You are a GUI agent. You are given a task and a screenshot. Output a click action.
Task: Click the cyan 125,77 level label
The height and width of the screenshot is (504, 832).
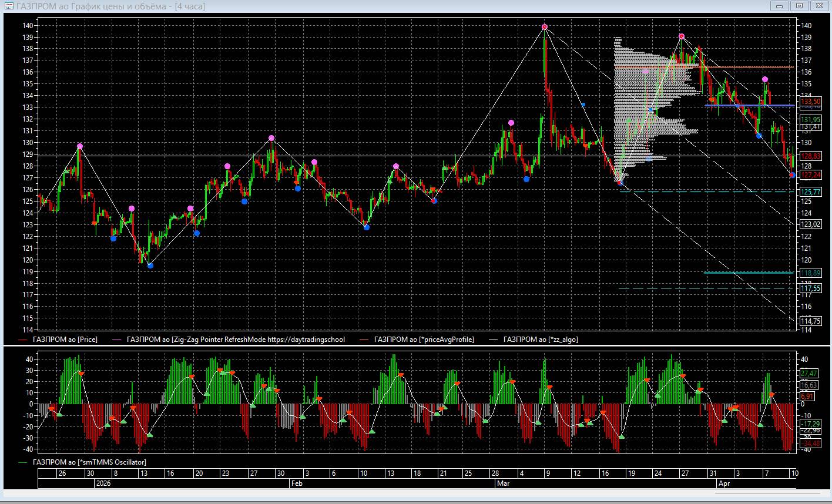[x=810, y=192]
